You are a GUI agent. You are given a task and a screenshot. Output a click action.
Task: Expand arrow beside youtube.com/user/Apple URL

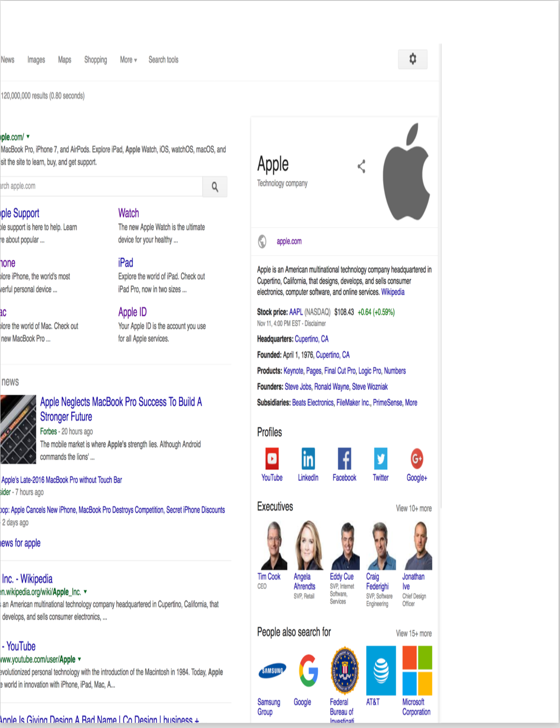(79, 659)
